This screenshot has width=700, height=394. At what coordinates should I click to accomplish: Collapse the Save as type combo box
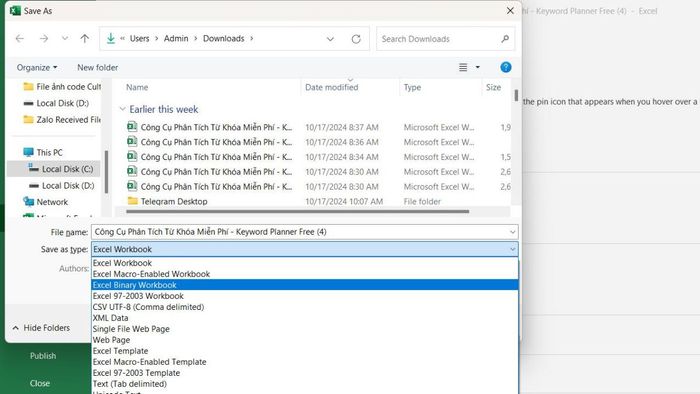(512, 249)
